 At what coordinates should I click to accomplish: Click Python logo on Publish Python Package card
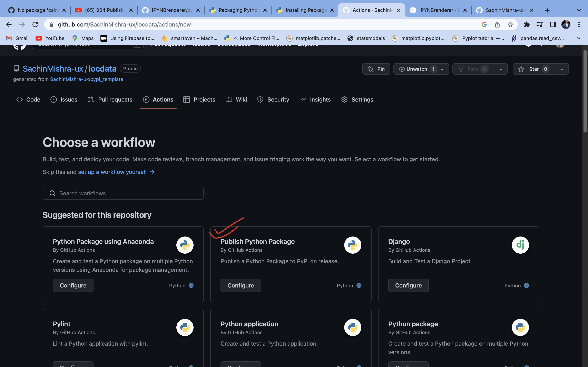[353, 245]
